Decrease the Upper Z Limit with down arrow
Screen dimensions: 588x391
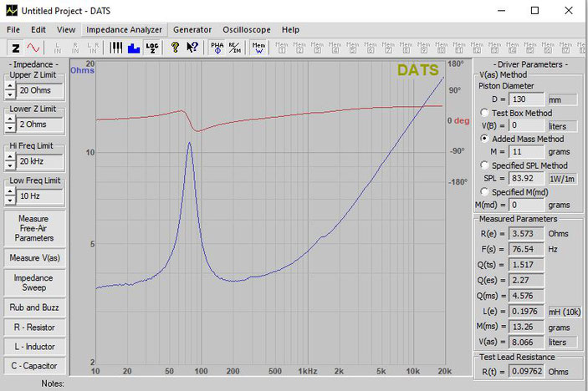point(11,94)
